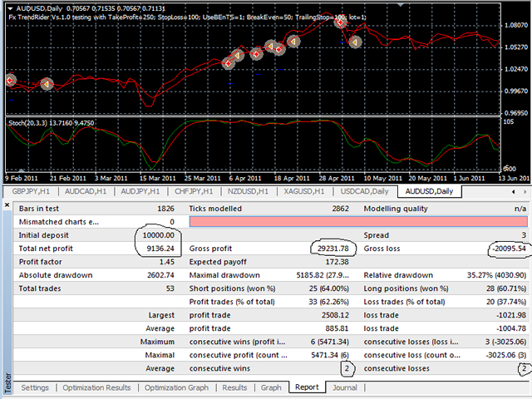This screenshot has width=532, height=399.
Task: Click the Spread value 3
Action: tap(524, 235)
